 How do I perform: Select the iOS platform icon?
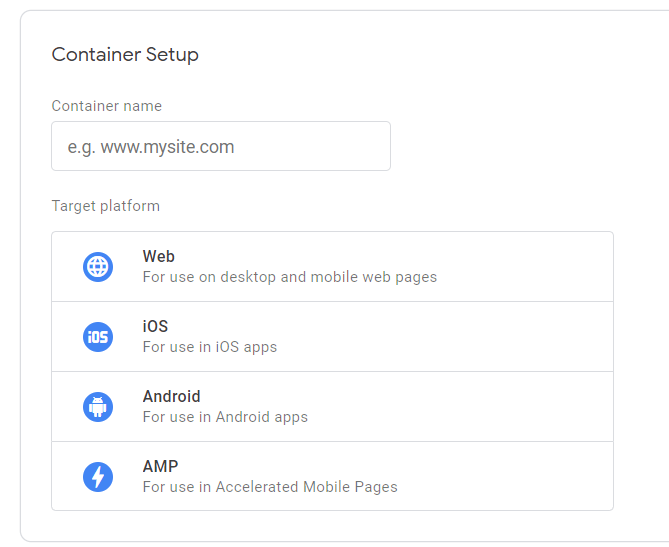(x=98, y=337)
